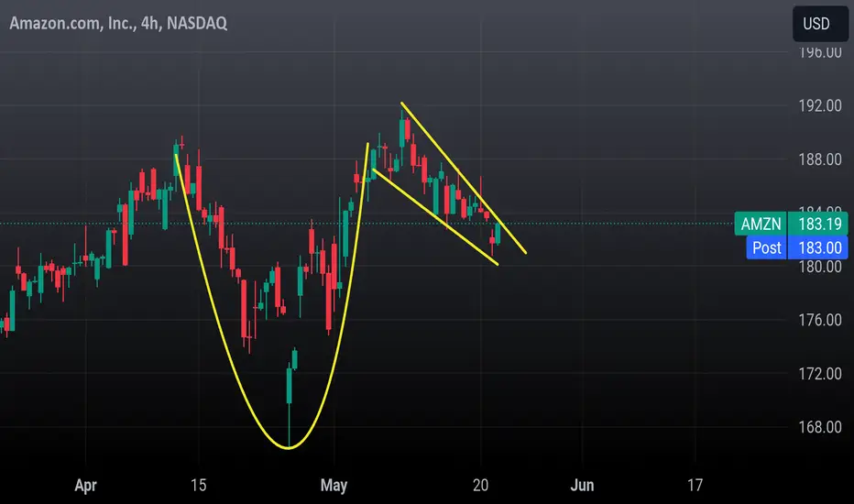The width and height of the screenshot is (854, 504).
Task: Click the 168.00 price axis label
Action: 820,427
